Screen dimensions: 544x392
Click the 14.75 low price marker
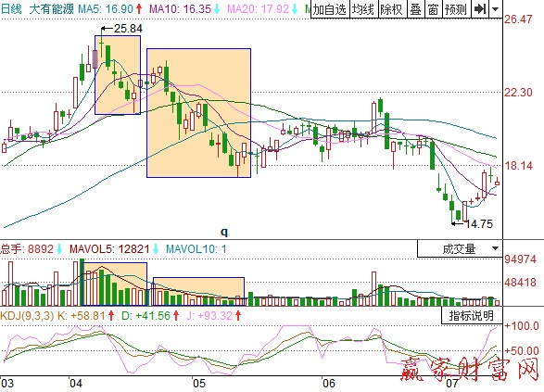tap(479, 224)
